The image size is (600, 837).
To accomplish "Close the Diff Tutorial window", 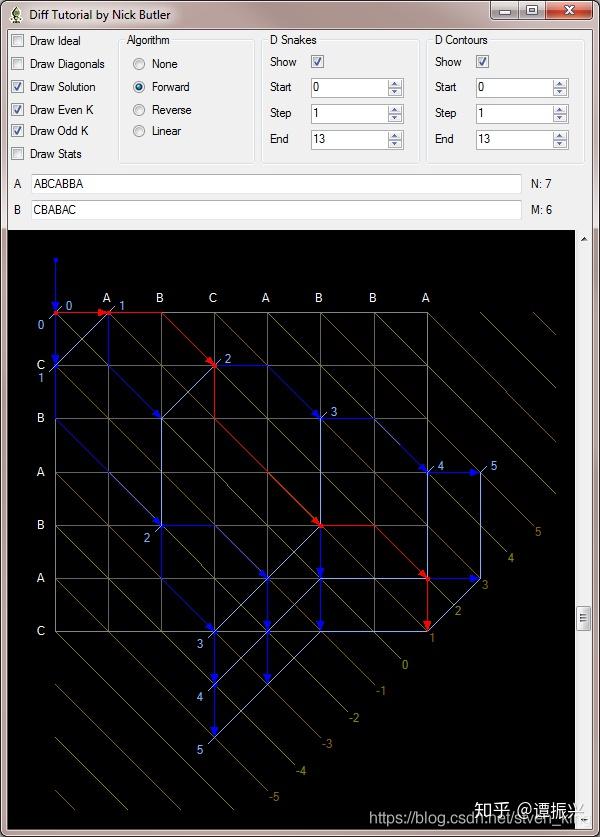I will [x=569, y=10].
